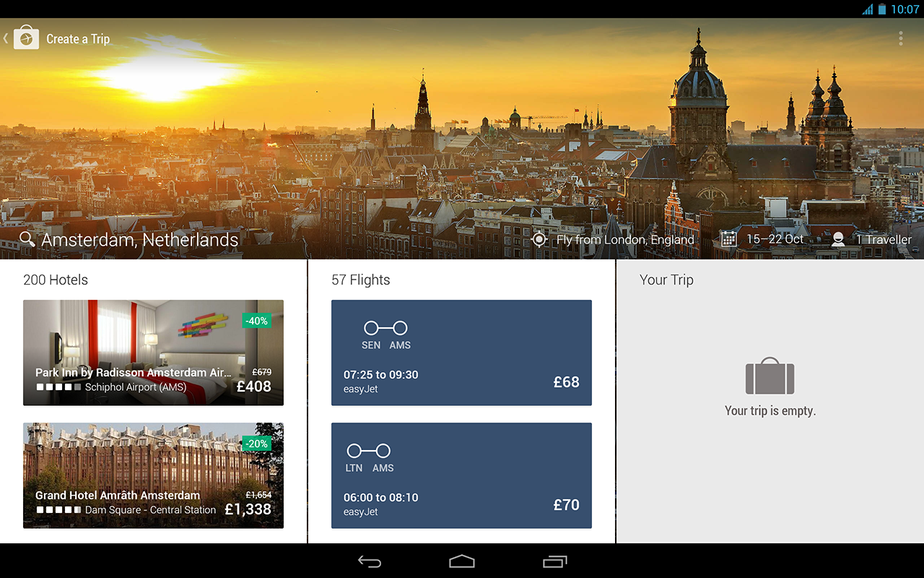Tap the Android back navigation button
Image resolution: width=924 pixels, height=578 pixels.
pyautogui.click(x=370, y=561)
